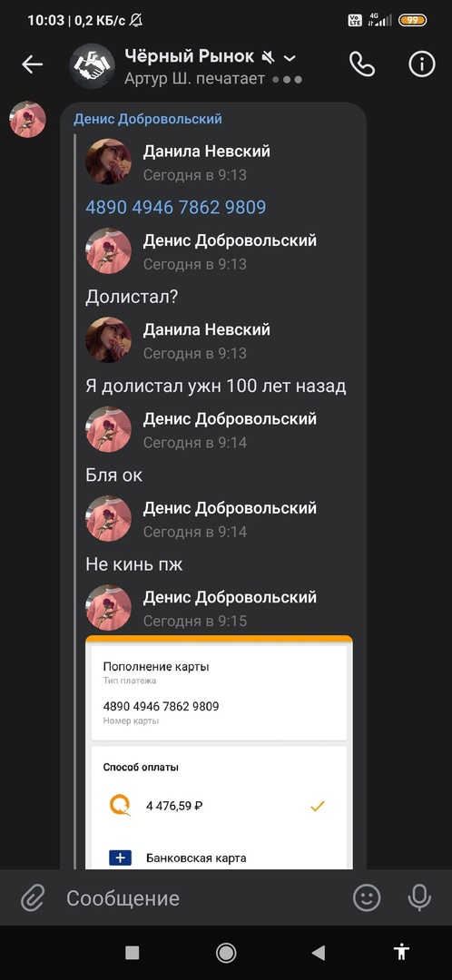Open the Пополнение карты payment screenshot
The width and height of the screenshot is (452, 980).
[x=219, y=752]
